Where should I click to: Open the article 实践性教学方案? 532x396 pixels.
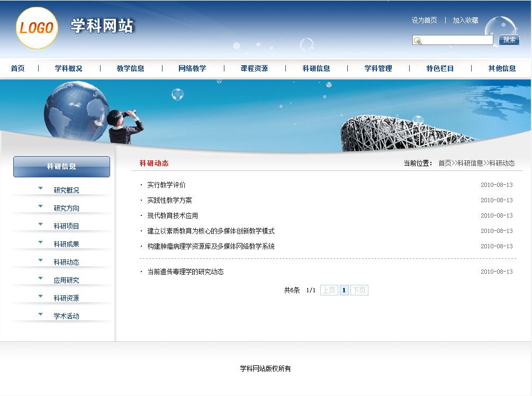[x=169, y=200]
